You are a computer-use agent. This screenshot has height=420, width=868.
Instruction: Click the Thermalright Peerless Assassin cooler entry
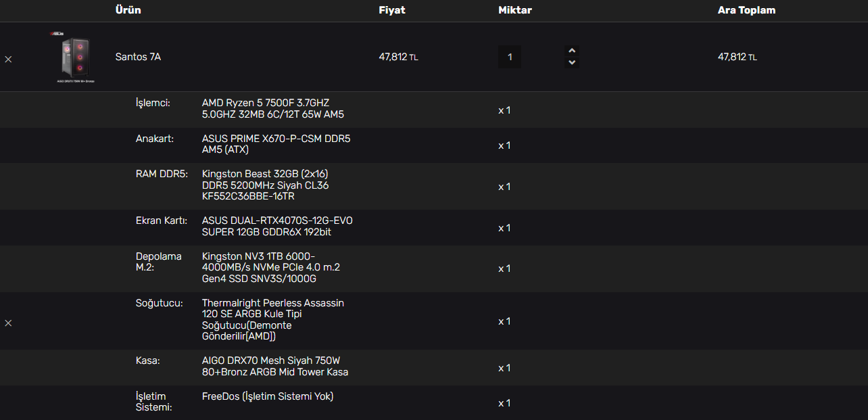pyautogui.click(x=272, y=320)
